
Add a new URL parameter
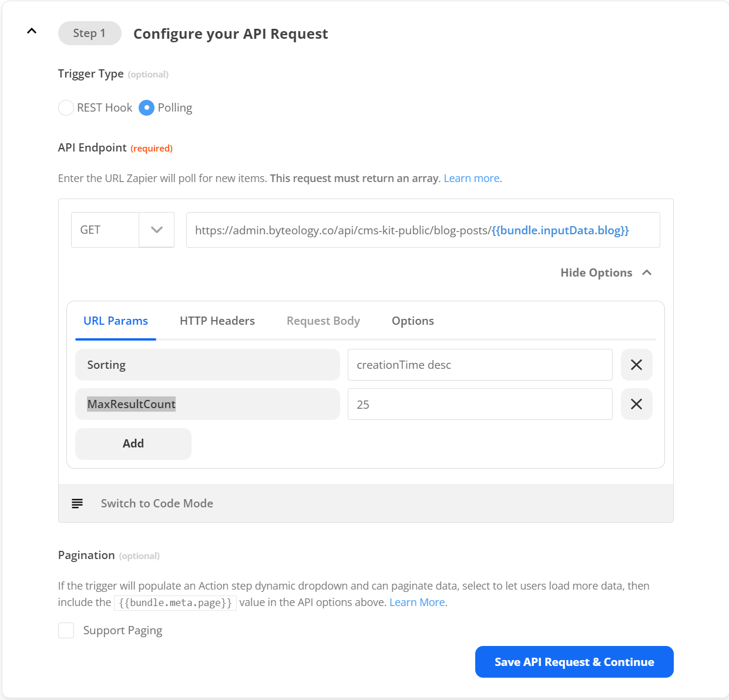133,444
